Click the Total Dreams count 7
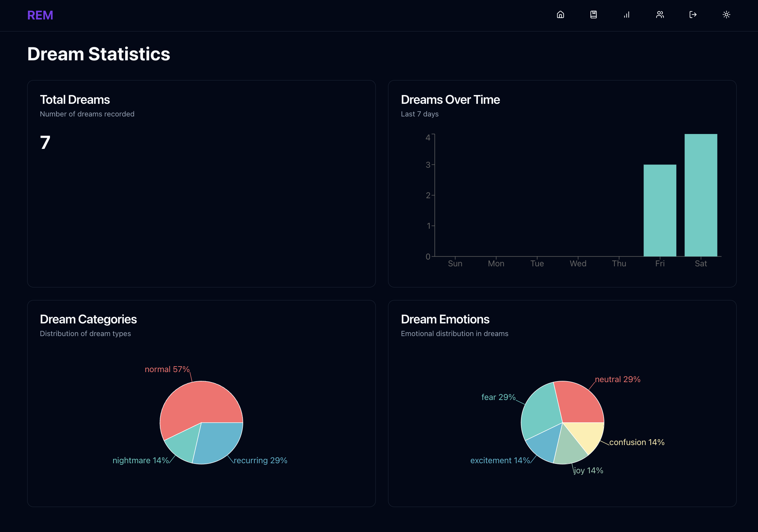This screenshot has width=758, height=532. 45,143
